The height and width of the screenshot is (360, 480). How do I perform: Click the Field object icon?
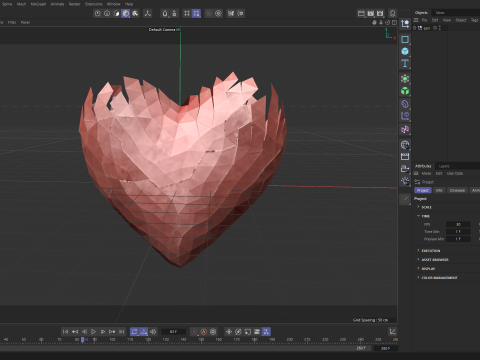[x=405, y=116]
